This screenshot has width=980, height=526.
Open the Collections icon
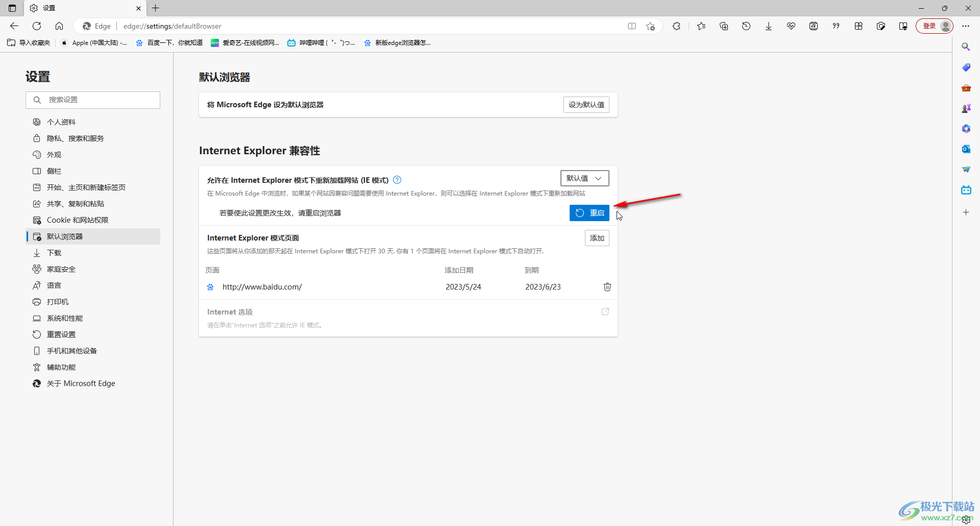724,26
